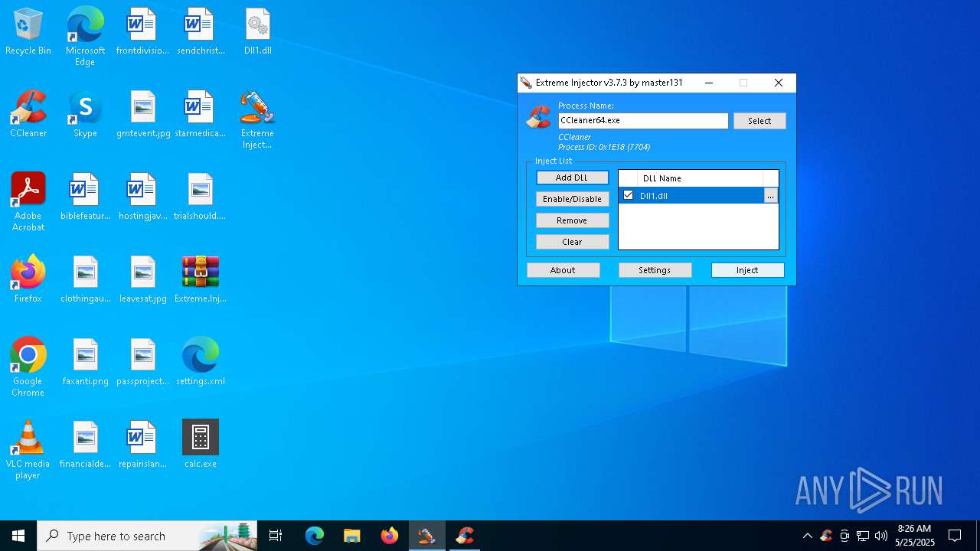Select the settings.xml file icon

click(x=201, y=363)
